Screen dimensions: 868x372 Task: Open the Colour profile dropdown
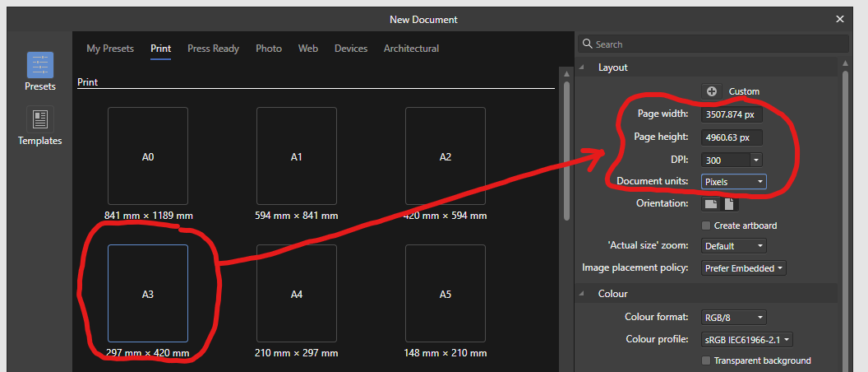coord(747,339)
